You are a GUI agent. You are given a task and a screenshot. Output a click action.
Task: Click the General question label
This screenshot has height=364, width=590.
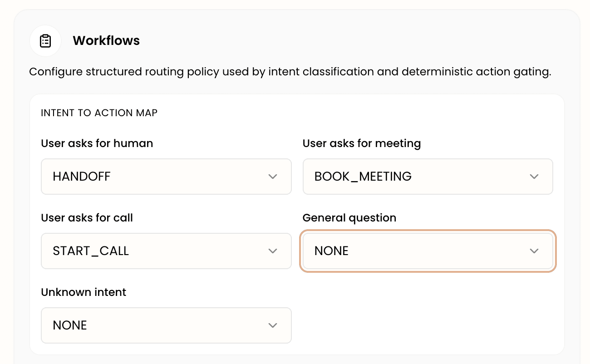click(x=349, y=218)
